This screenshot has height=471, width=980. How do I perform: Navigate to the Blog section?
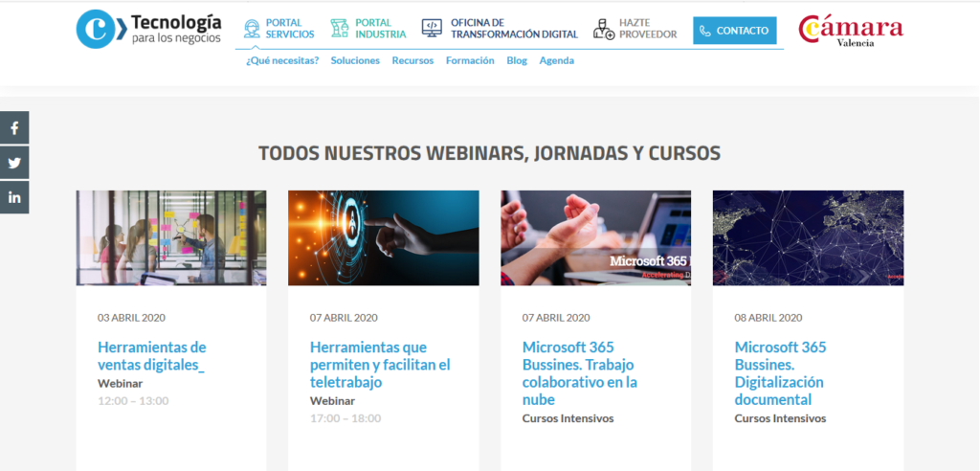517,60
